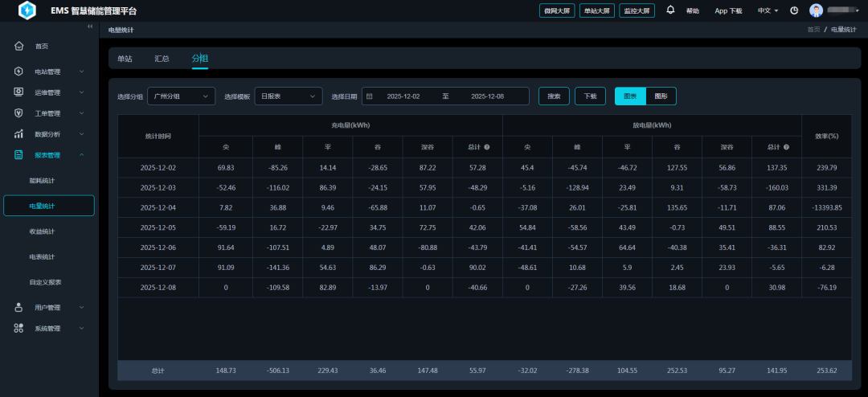
Task: Click the start date field 2025-12-02
Action: [403, 96]
